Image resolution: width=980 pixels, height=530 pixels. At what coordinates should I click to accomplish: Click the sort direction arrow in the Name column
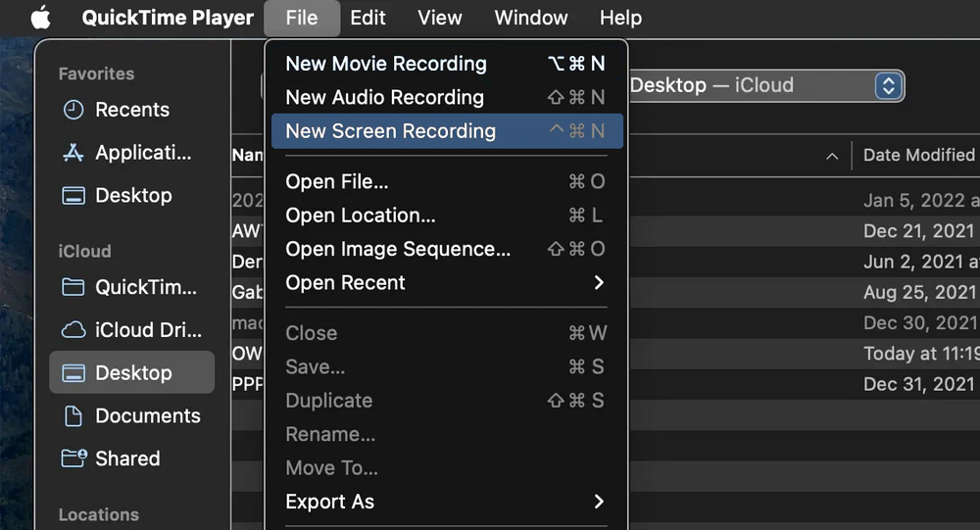click(832, 156)
